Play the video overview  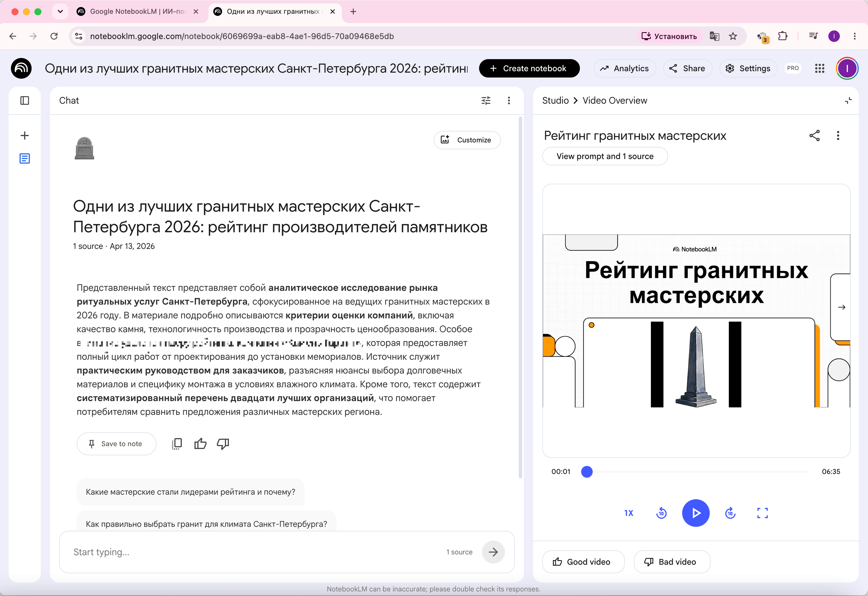(x=696, y=513)
